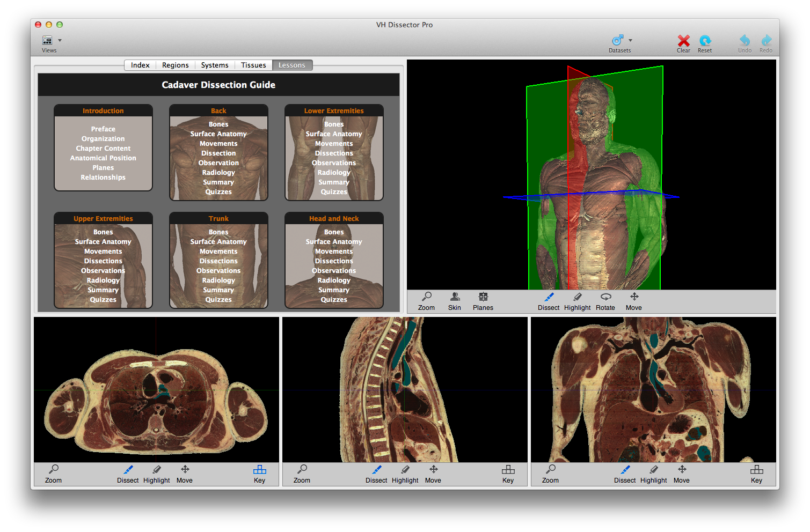Image resolution: width=810 pixels, height=532 pixels.
Task: Open Quizzes under Back
Action: click(218, 192)
